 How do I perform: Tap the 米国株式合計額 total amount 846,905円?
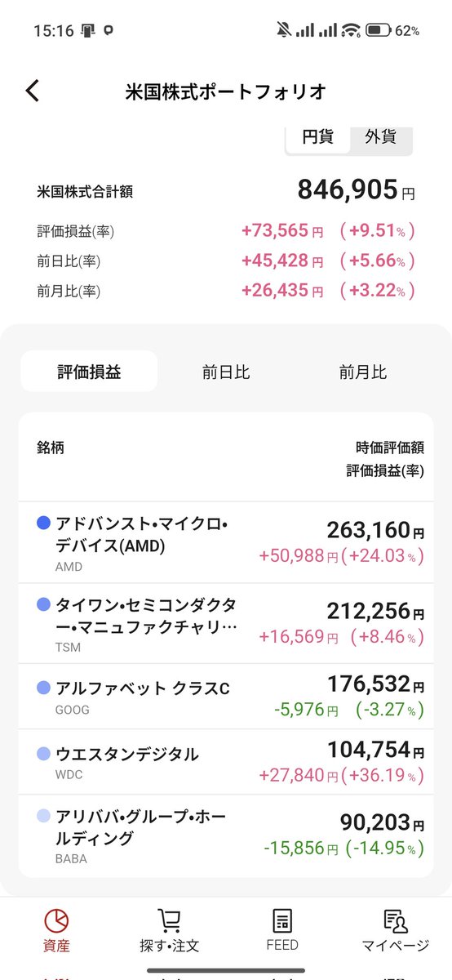[356, 190]
